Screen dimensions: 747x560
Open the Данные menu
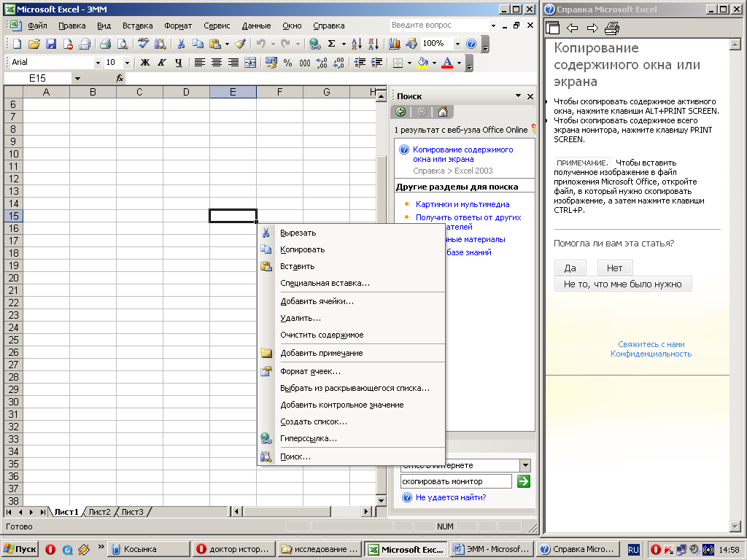pos(256,26)
